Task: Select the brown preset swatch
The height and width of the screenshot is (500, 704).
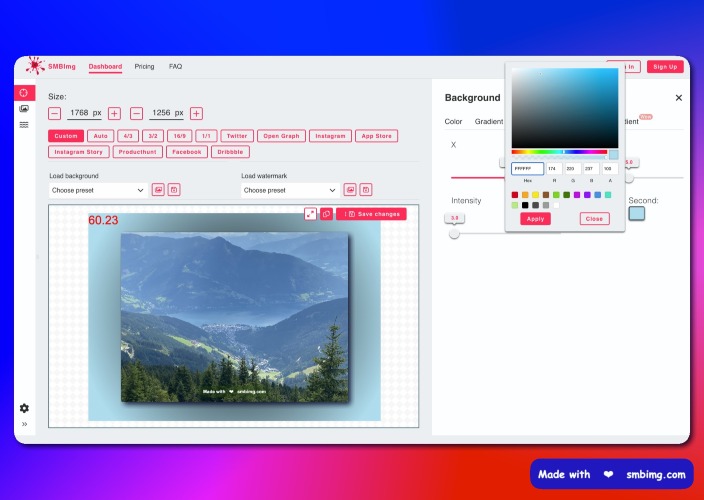Action: click(546, 195)
